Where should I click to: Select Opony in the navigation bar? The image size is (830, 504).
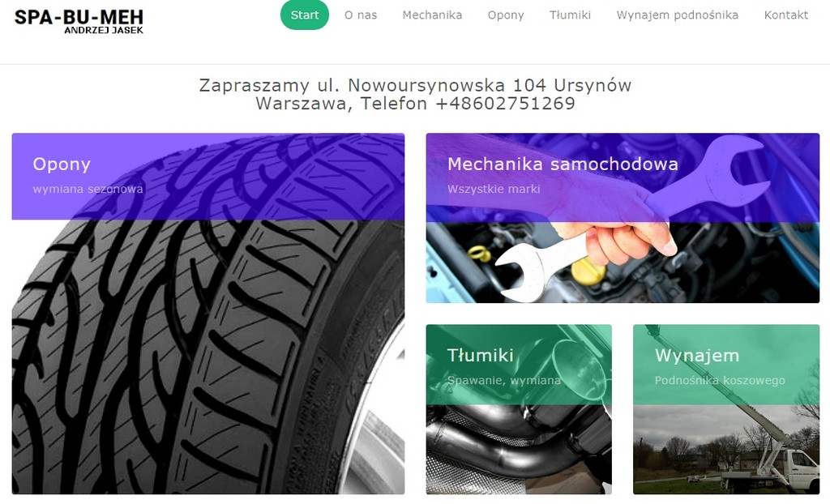(506, 15)
